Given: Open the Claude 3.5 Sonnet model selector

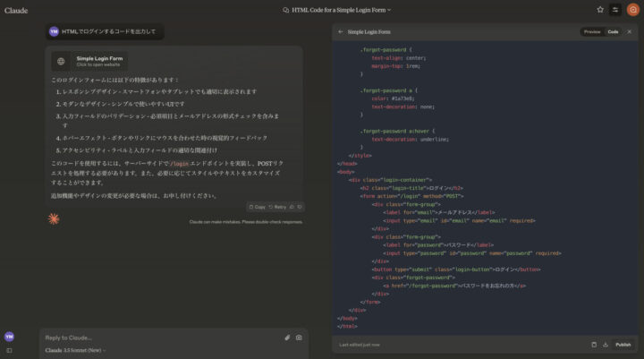Looking at the screenshot, I should 75,350.
